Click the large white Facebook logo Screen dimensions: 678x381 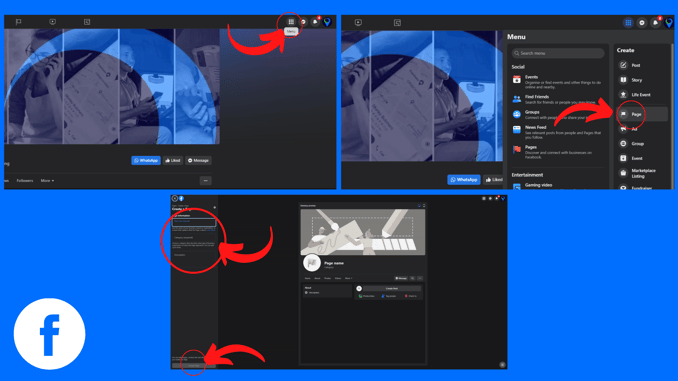pos(49,333)
